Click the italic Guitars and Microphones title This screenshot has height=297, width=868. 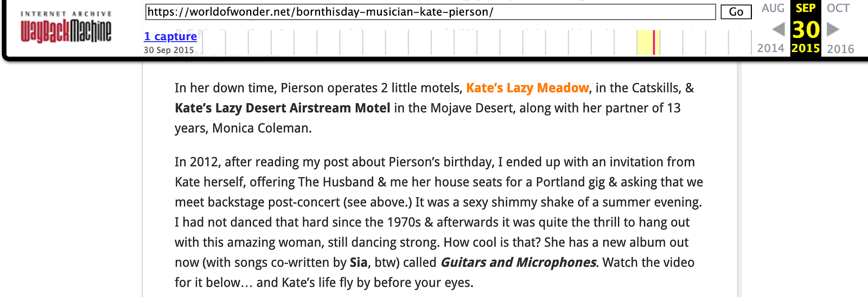[x=518, y=262]
